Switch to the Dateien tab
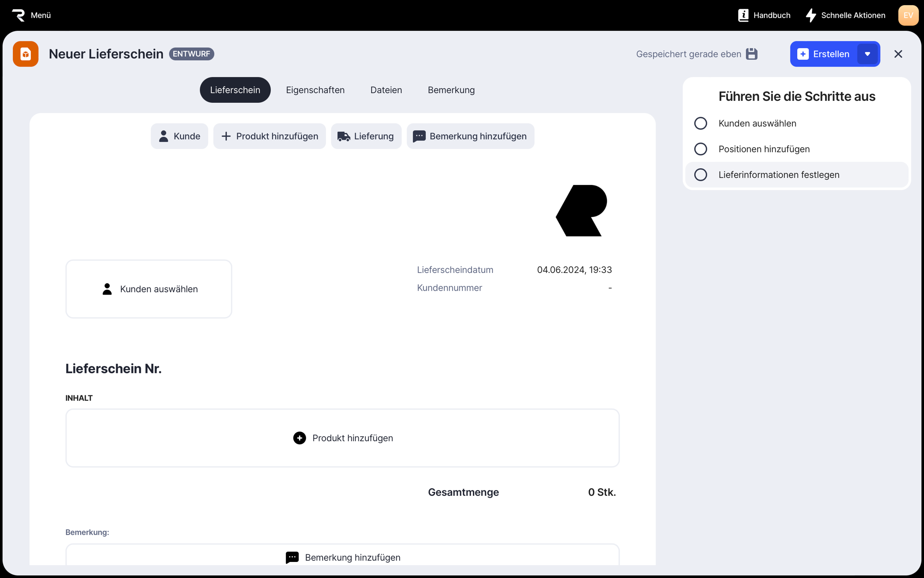 pos(386,90)
